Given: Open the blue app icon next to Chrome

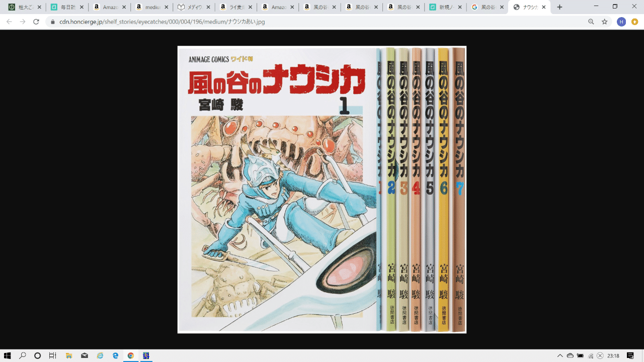Looking at the screenshot, I should click(146, 355).
